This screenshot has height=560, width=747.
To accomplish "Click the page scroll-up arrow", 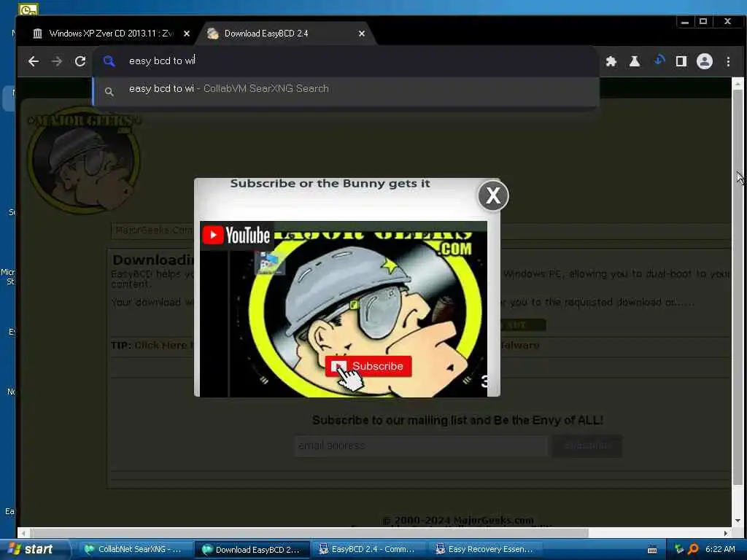I will coord(738,84).
